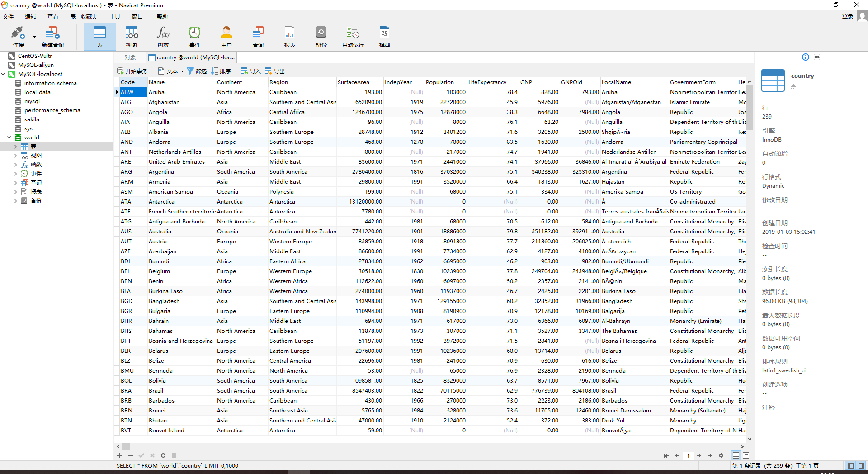Open the 窗口 menu
Viewport: 868px width, 474px height.
pos(137,17)
